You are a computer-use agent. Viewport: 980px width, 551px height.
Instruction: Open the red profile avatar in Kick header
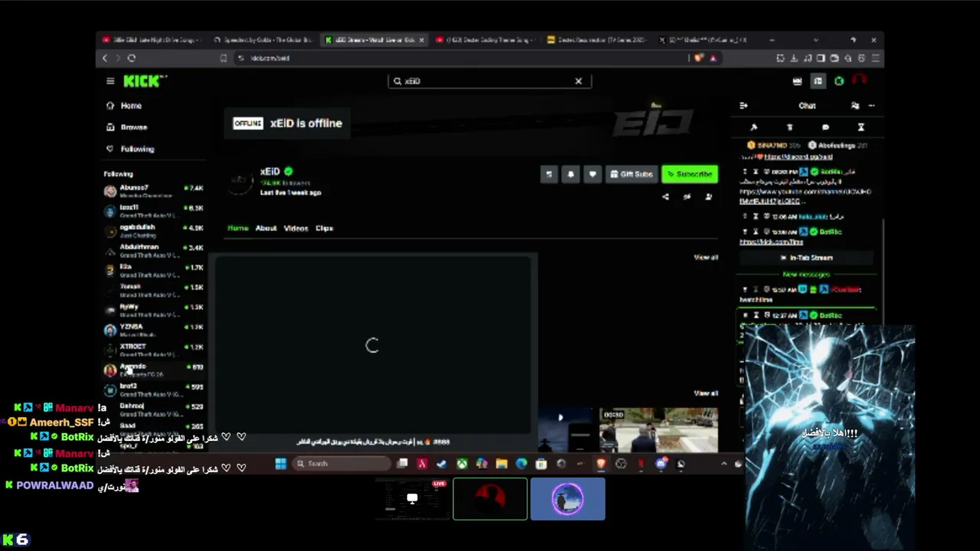point(860,80)
